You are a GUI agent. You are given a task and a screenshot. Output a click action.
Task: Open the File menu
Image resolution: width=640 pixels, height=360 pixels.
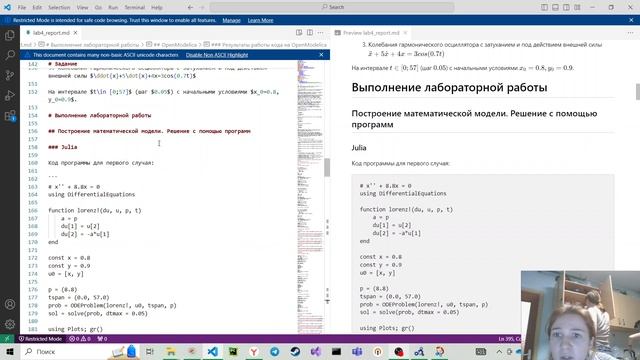click(x=22, y=7)
